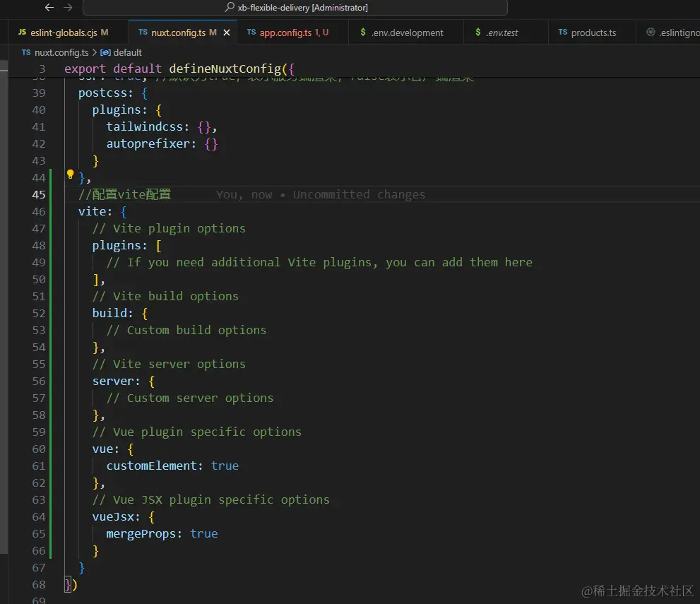This screenshot has width=700, height=604.
Task: Click the '// Custom build options' comment
Action: pyautogui.click(x=186, y=331)
